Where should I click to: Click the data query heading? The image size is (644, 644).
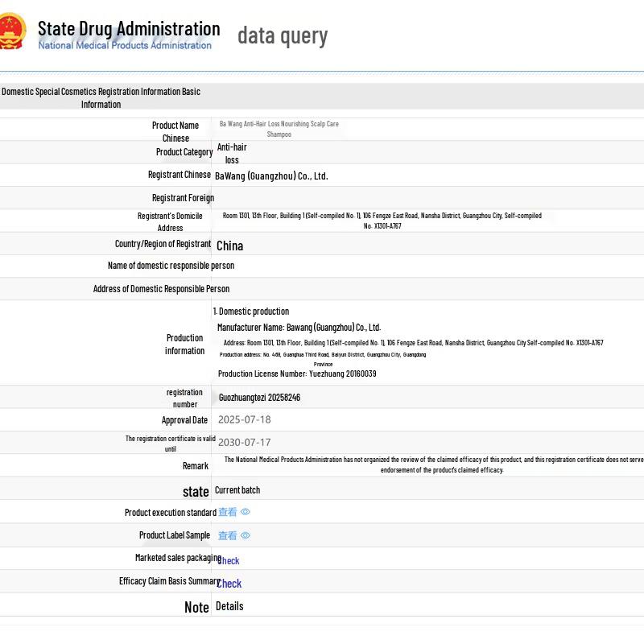click(283, 35)
